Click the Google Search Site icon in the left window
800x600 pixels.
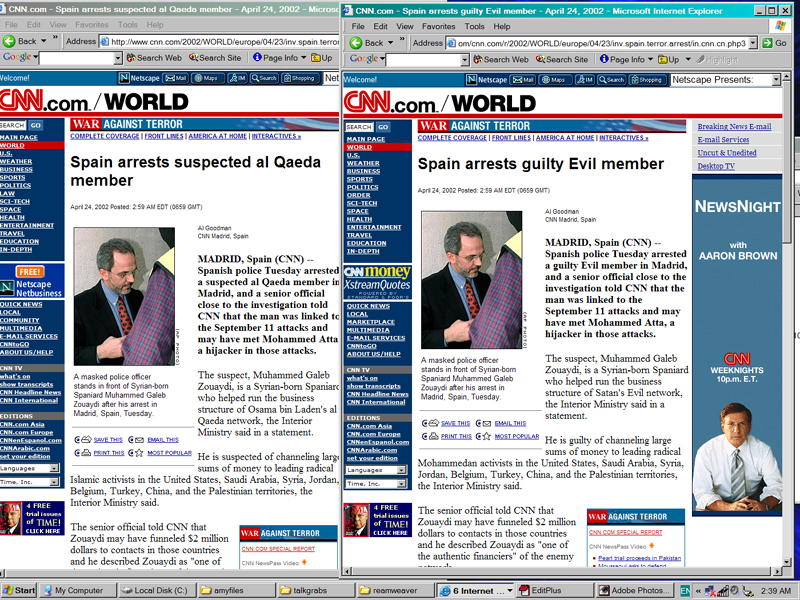pyautogui.click(x=193, y=58)
